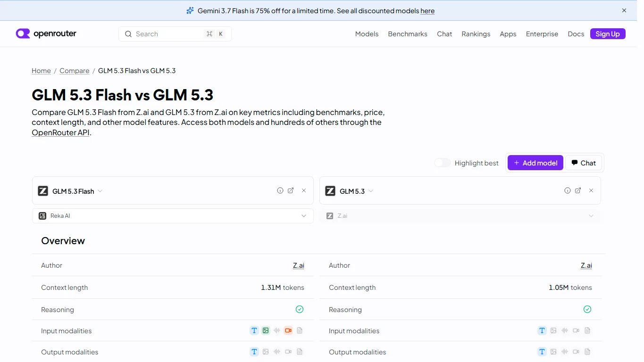Focus the Search input field

pyautogui.click(x=175, y=34)
